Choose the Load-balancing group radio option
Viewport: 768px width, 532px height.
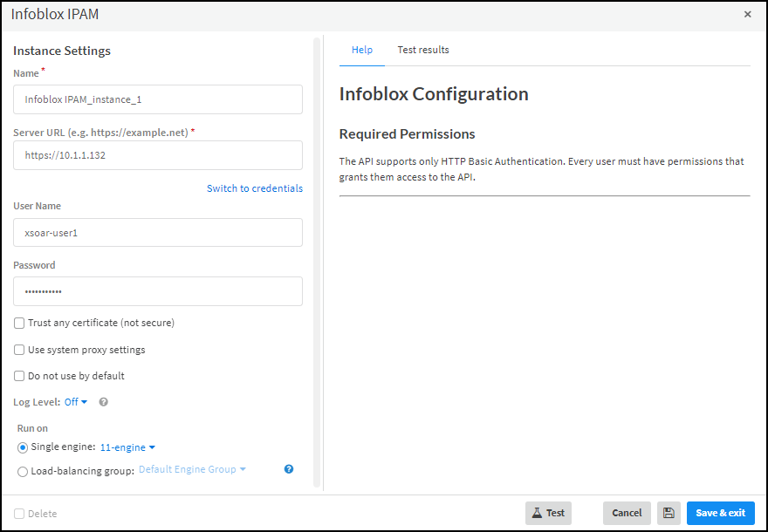(x=23, y=471)
